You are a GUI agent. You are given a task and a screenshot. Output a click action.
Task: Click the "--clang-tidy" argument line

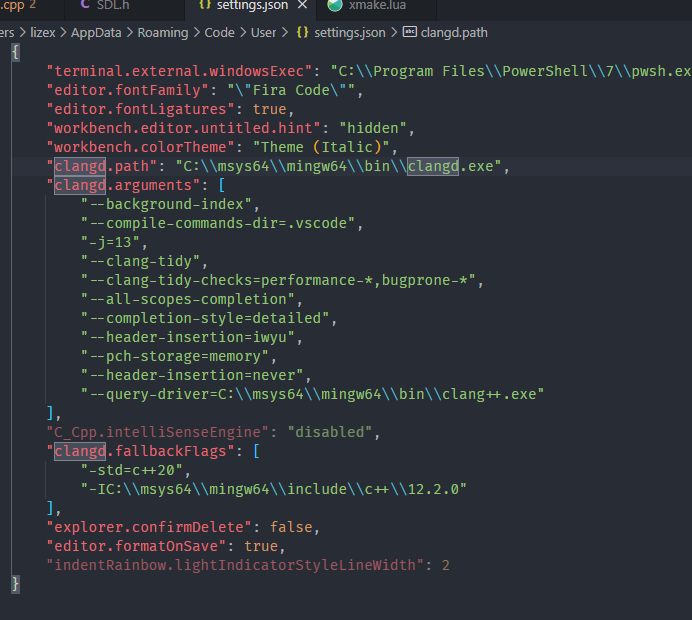pyautogui.click(x=140, y=261)
